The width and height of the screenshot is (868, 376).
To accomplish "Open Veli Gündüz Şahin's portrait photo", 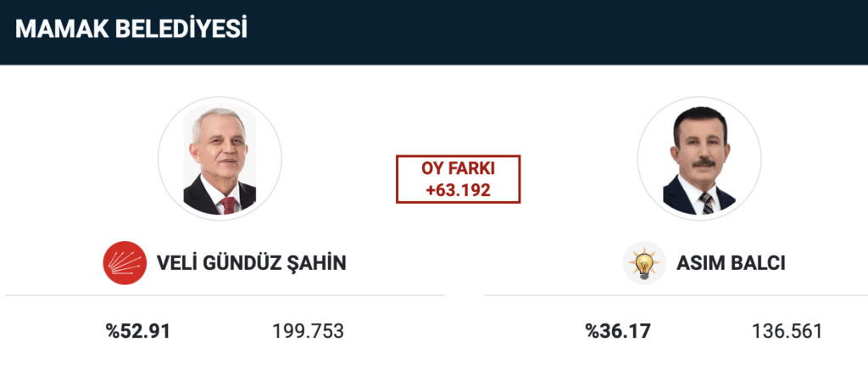I will pyautogui.click(x=220, y=159).
